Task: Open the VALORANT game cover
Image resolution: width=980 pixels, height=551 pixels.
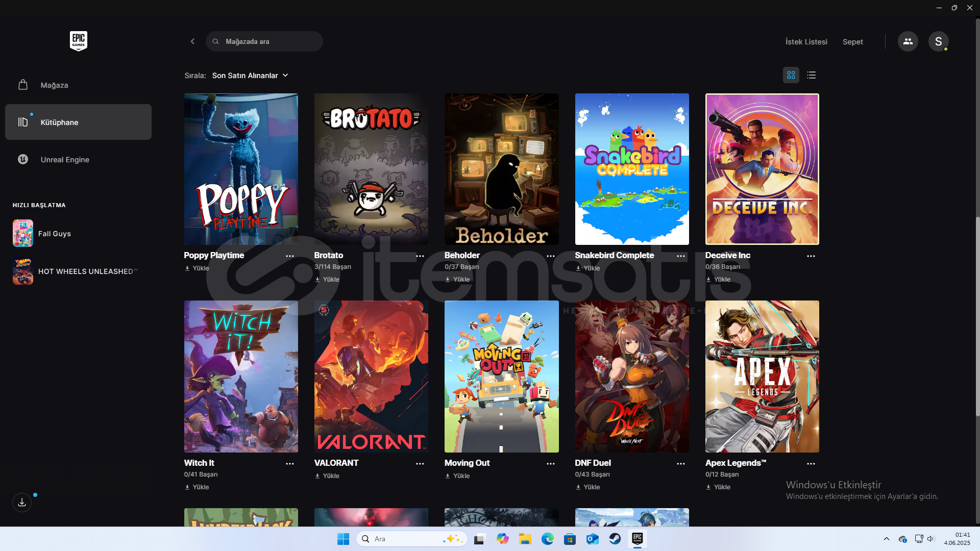Action: pyautogui.click(x=371, y=376)
